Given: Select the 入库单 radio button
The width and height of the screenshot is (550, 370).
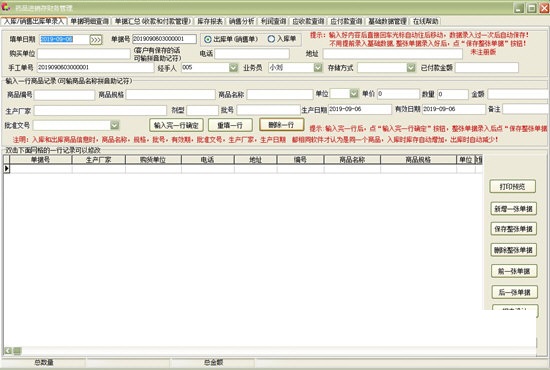Looking at the screenshot, I should pos(271,39).
